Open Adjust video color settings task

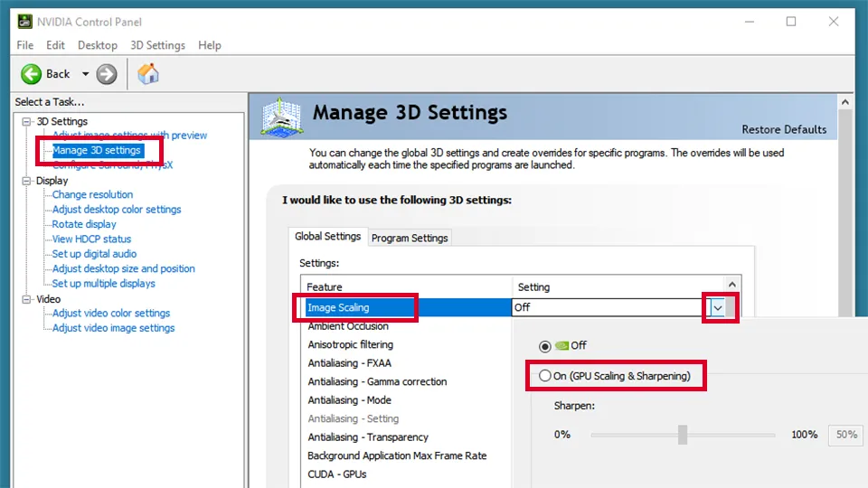111,314
